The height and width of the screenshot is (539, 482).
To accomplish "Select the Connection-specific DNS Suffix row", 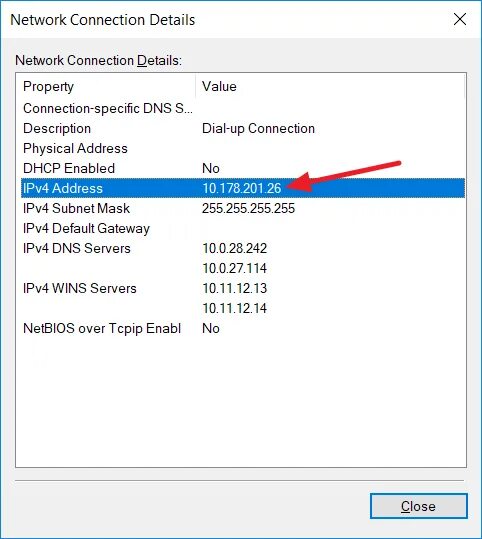I will pos(243,108).
